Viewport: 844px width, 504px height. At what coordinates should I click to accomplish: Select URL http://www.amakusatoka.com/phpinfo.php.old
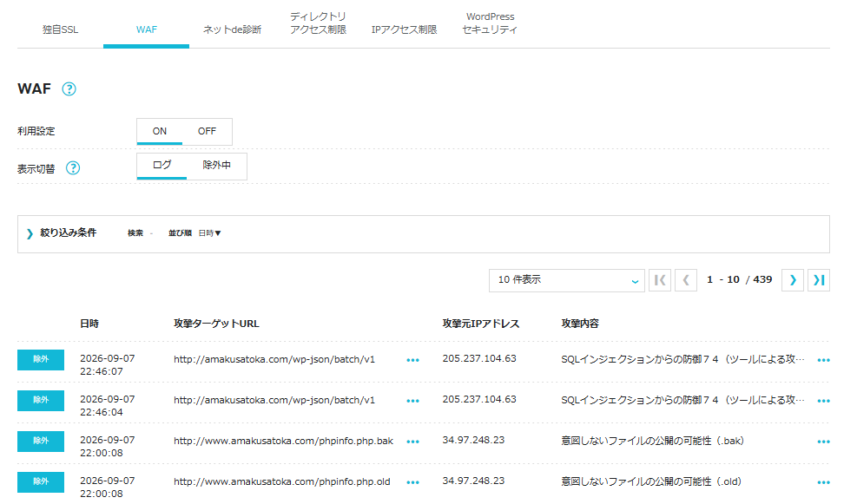(x=281, y=482)
